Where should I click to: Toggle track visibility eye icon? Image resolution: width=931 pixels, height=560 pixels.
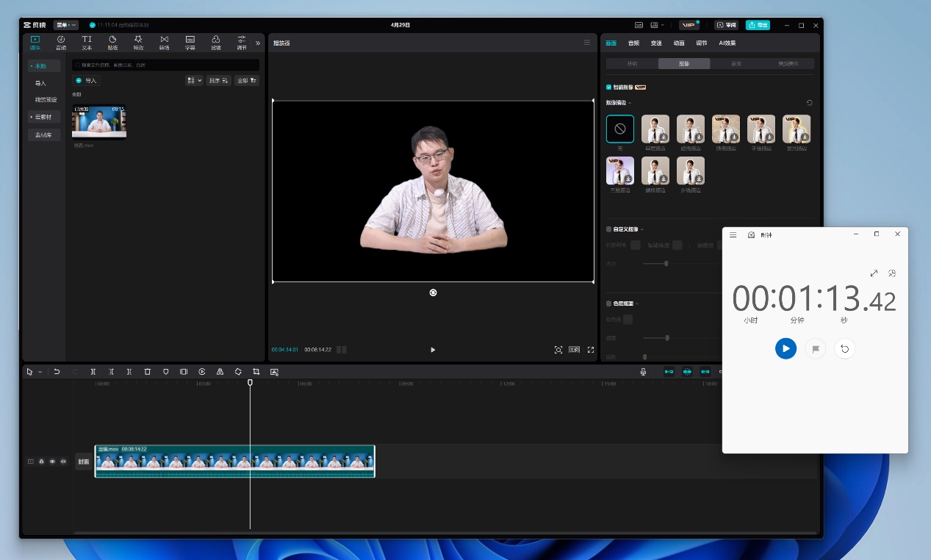click(52, 462)
